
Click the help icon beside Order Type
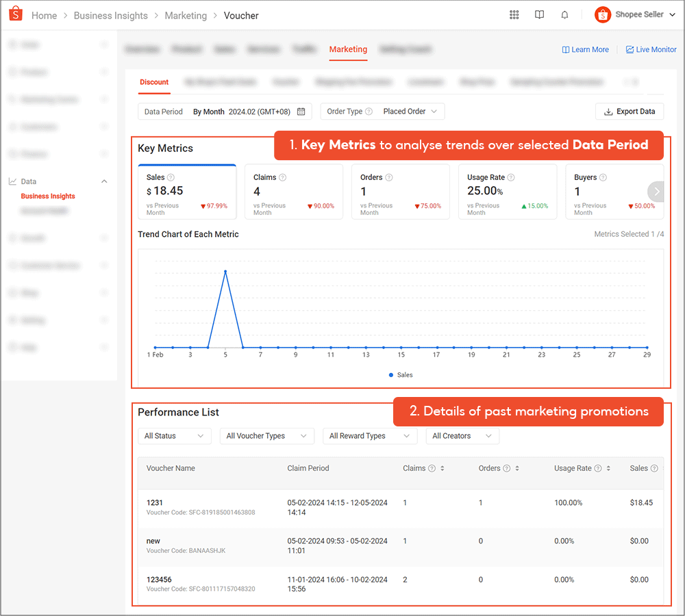[369, 112]
